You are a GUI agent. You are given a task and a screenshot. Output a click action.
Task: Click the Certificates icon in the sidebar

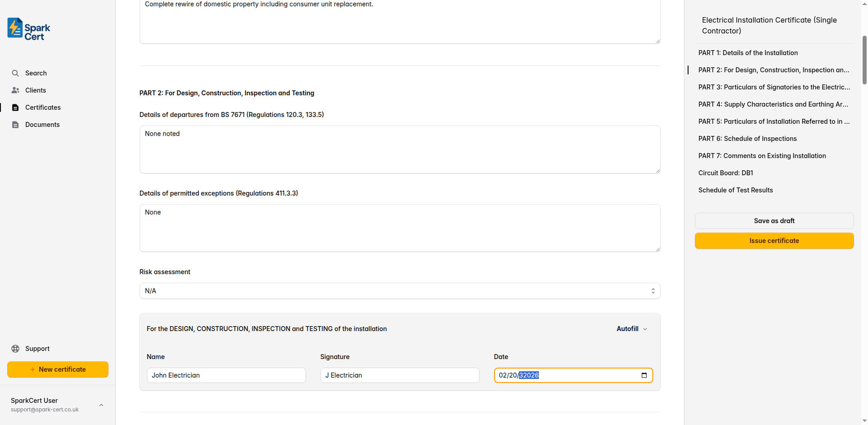click(x=15, y=107)
